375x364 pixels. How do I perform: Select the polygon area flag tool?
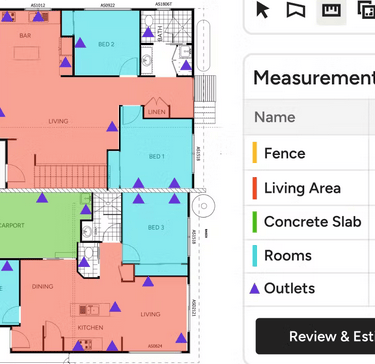pos(296,10)
